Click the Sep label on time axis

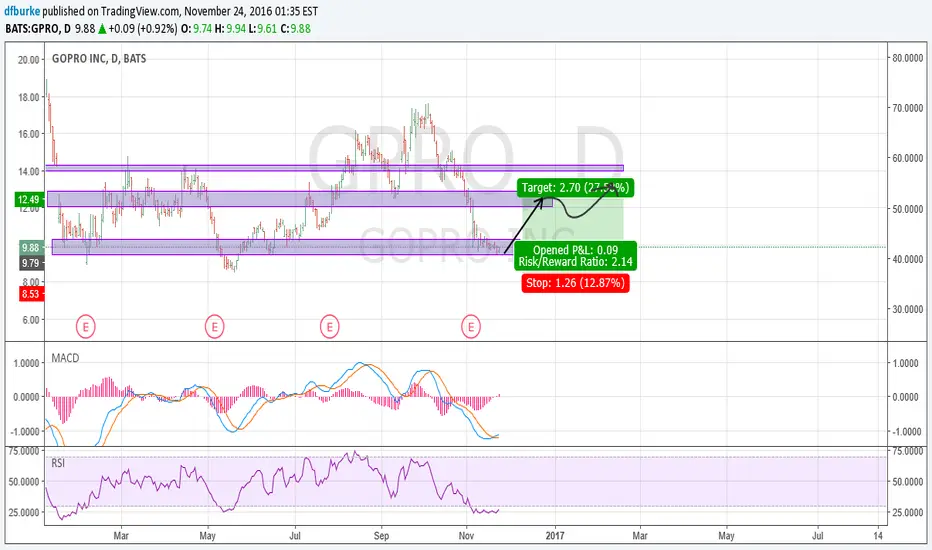pos(382,536)
